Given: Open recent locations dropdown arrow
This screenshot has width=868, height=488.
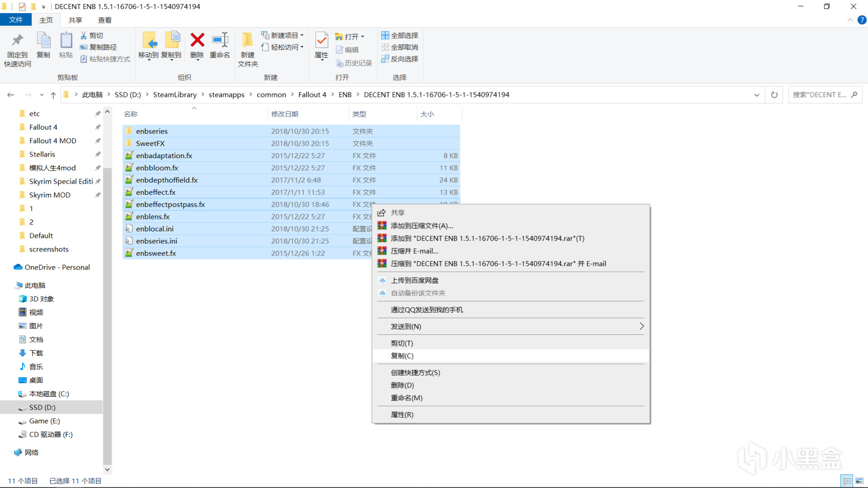Looking at the screenshot, I should (41, 94).
